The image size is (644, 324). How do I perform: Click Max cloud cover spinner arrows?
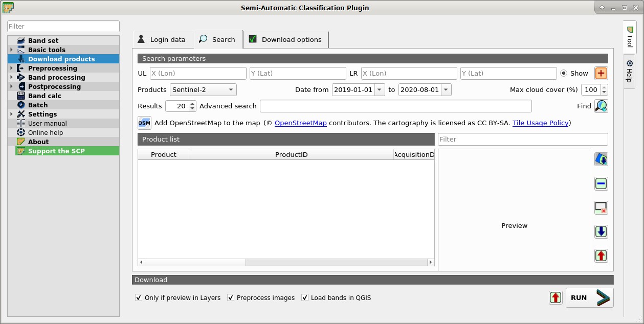click(604, 89)
